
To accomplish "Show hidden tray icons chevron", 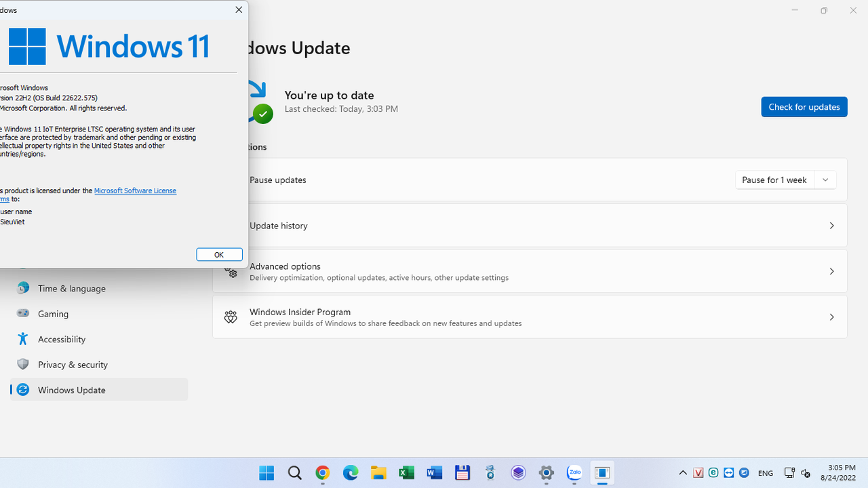I will point(683,473).
